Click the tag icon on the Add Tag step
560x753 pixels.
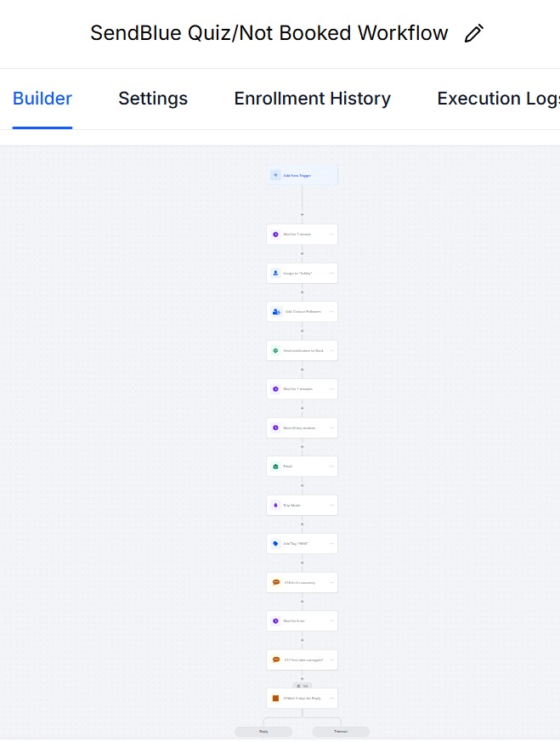(275, 544)
